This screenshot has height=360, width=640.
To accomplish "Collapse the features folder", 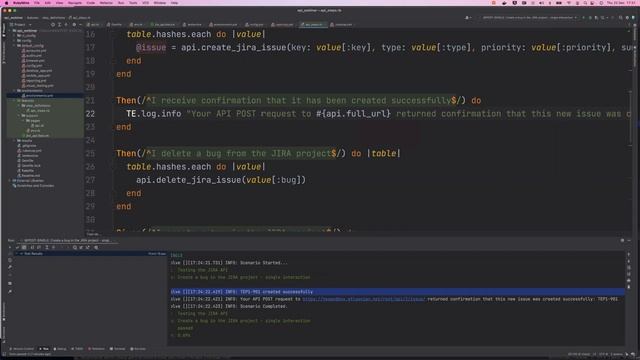I will click(x=15, y=100).
